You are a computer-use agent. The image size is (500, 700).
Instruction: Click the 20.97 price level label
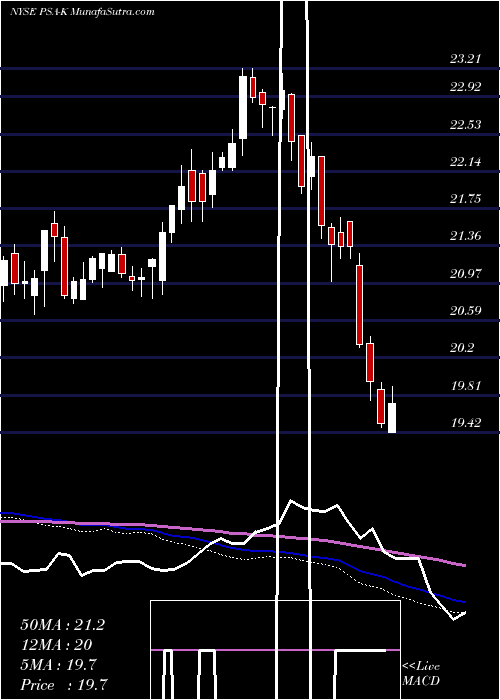point(466,273)
